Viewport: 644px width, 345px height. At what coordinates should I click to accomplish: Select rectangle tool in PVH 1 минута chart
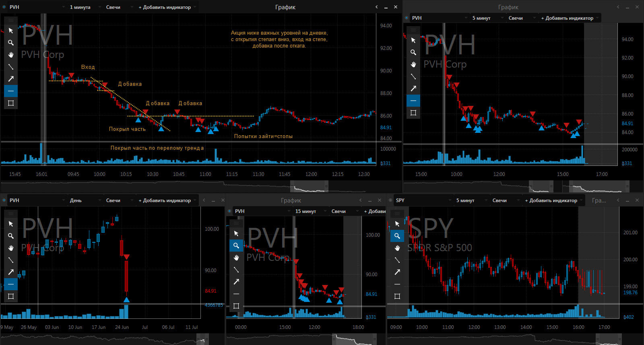[11, 103]
